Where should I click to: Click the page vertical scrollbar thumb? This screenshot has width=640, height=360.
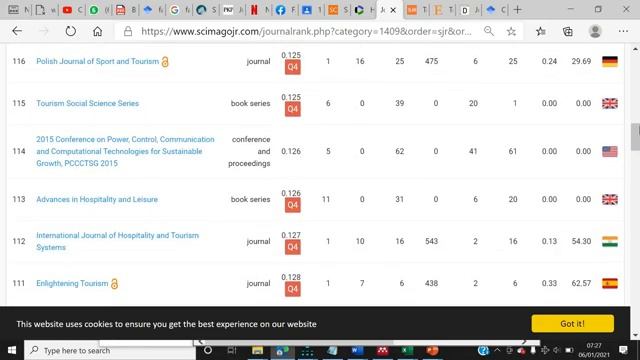(x=635, y=137)
